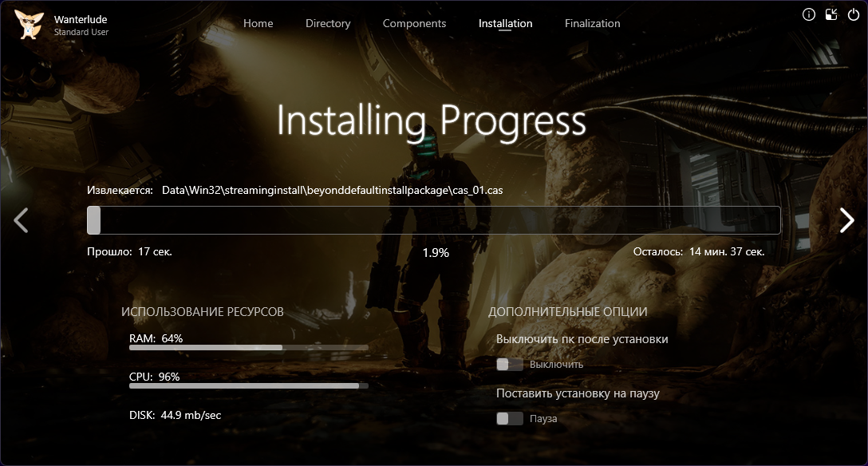Toggle the Пауза switch to pause installation
This screenshot has width=868, height=466.
509,419
